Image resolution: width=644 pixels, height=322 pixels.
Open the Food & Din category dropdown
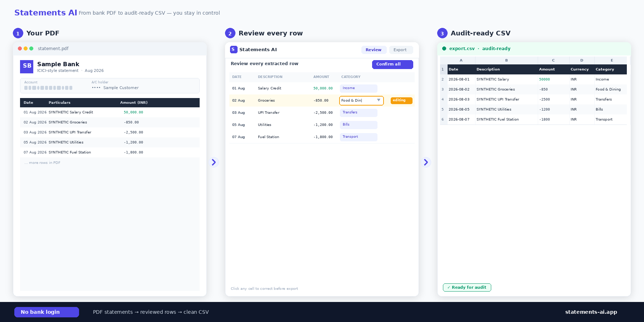pyautogui.click(x=361, y=101)
